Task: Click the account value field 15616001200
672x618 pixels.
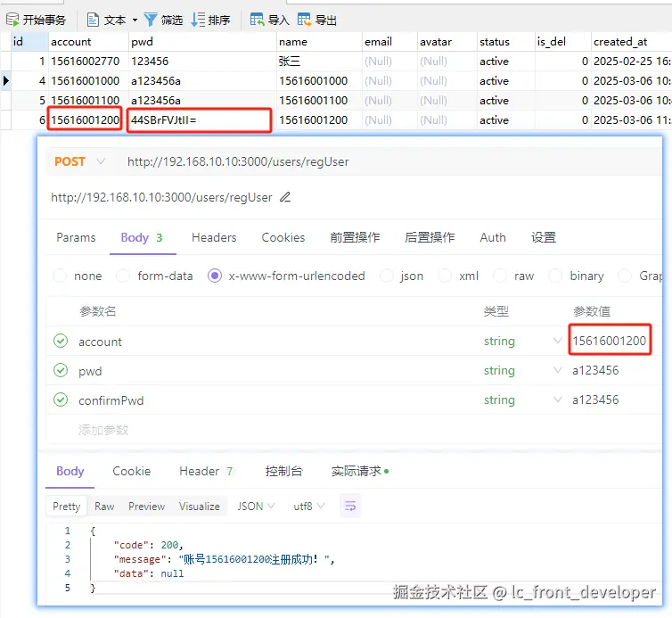Action: pos(610,341)
